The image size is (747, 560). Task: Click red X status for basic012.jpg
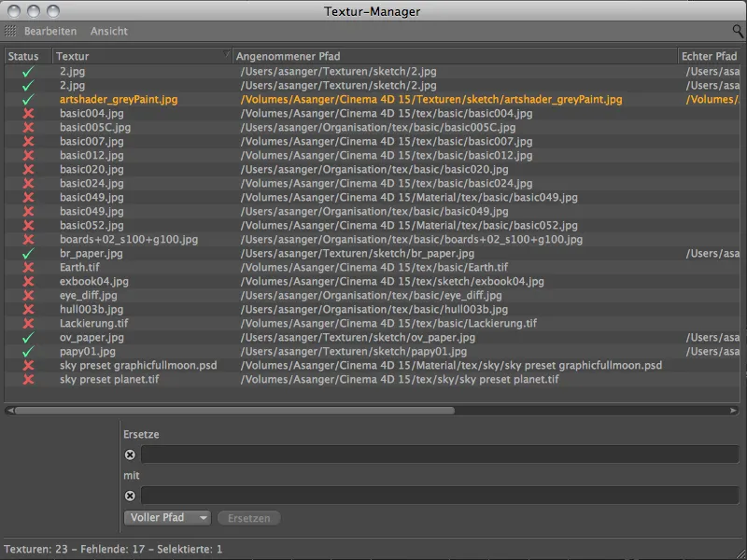pos(29,155)
